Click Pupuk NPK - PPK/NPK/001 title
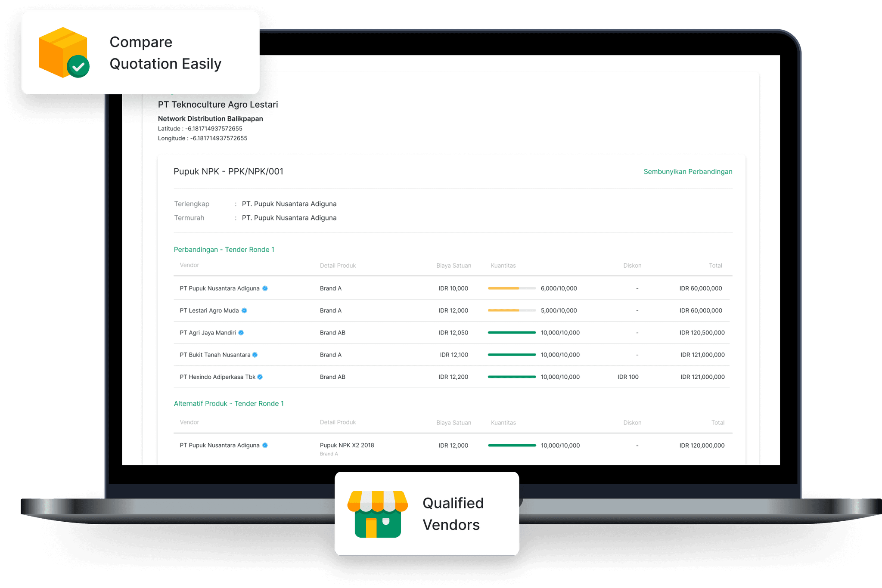Image resolution: width=882 pixels, height=588 pixels. click(228, 171)
